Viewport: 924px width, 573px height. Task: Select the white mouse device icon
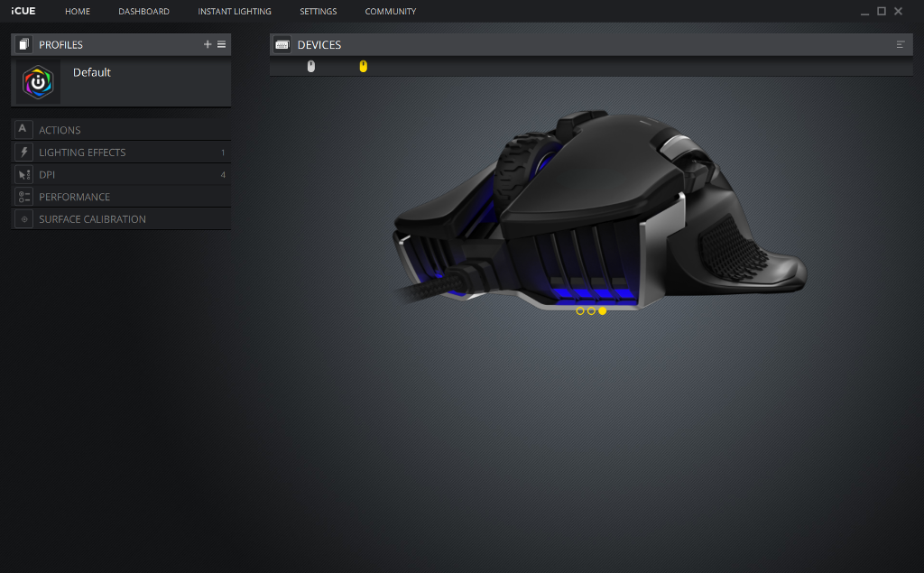pos(311,66)
